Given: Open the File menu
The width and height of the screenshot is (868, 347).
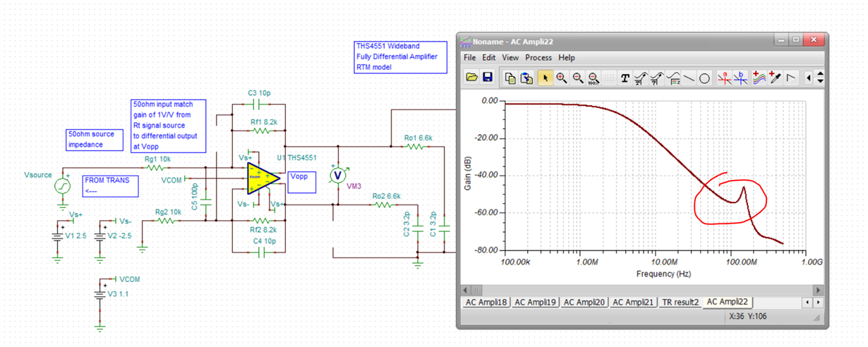Looking at the screenshot, I should coord(469,58).
